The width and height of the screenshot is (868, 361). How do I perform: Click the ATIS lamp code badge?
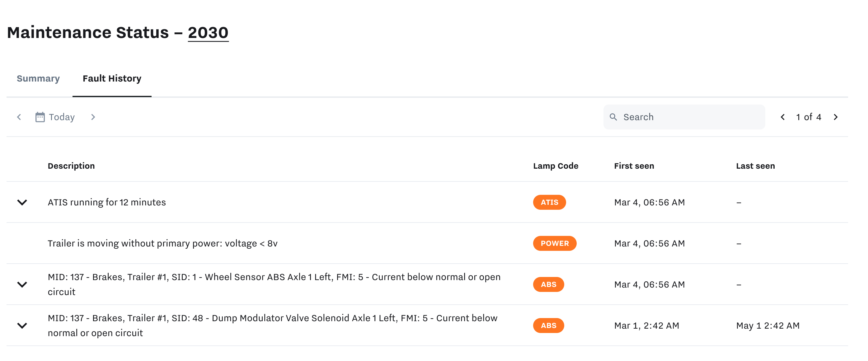pyautogui.click(x=549, y=202)
